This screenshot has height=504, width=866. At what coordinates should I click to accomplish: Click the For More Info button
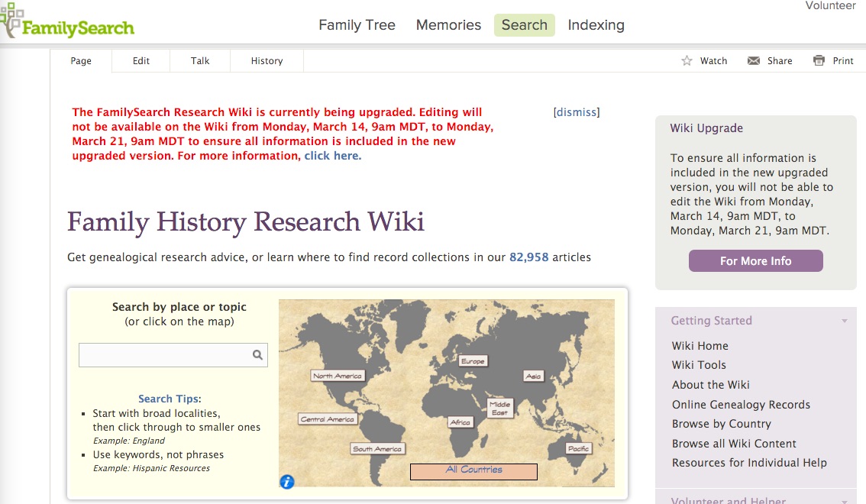[755, 261]
